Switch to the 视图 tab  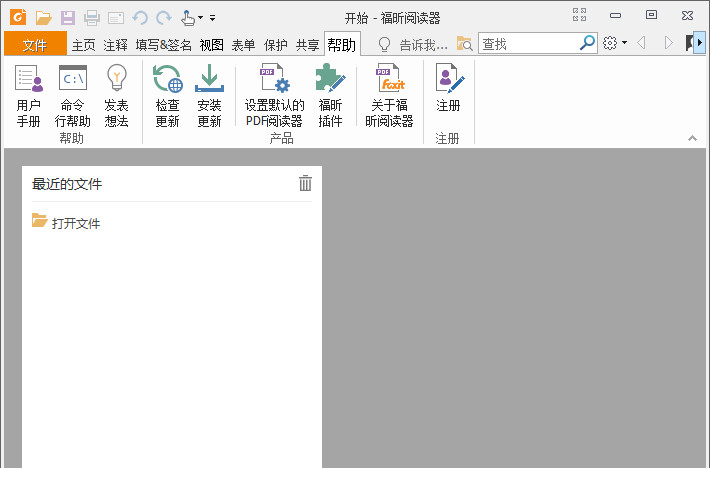coord(211,45)
